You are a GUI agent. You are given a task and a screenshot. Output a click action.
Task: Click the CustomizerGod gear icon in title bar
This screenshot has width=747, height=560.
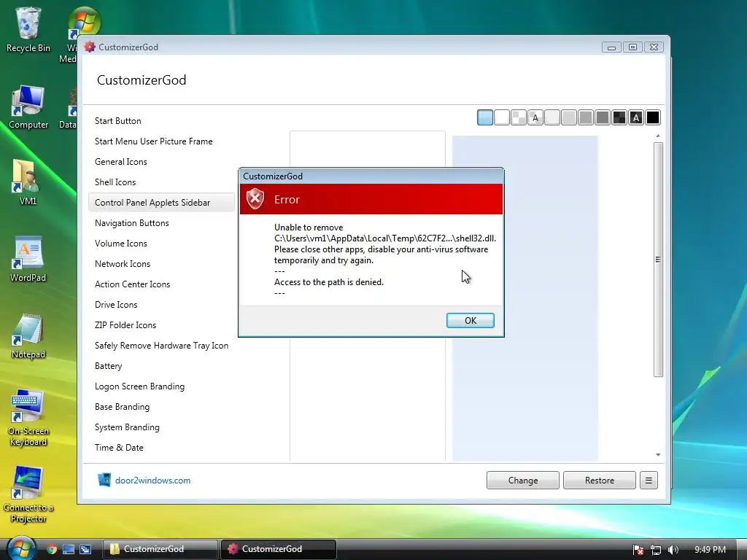90,47
